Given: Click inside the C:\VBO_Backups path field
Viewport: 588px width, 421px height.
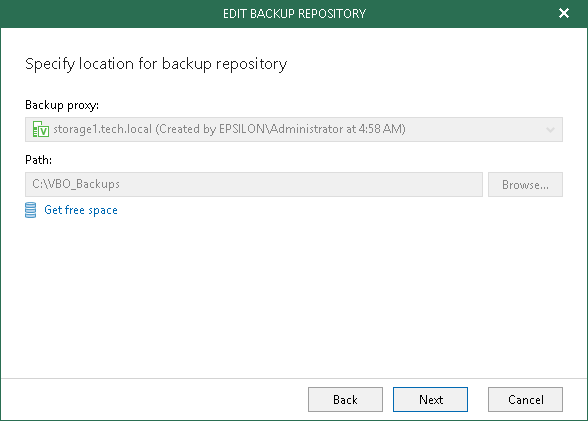Looking at the screenshot, I should (x=254, y=184).
